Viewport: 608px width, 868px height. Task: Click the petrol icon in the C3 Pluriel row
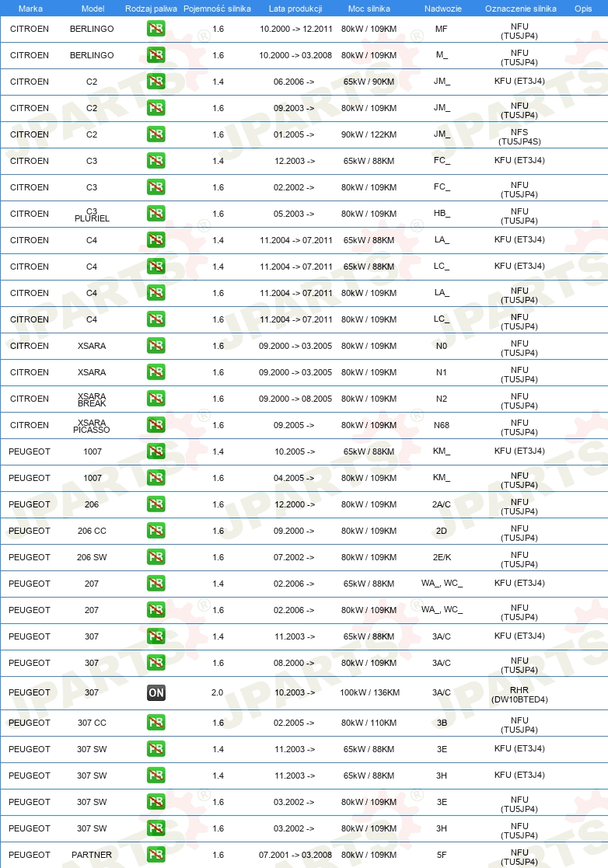pos(156,214)
